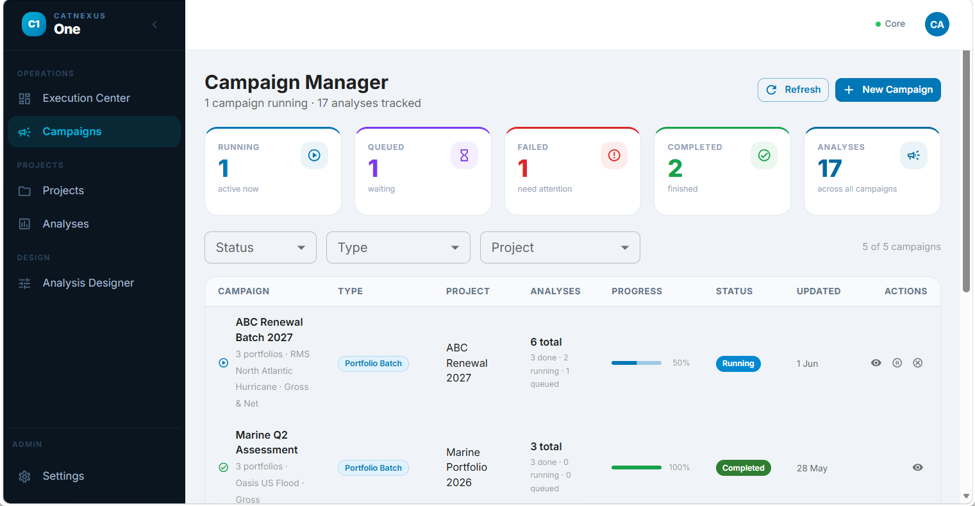Open the Project filter dropdown
975x506 pixels.
pyautogui.click(x=560, y=247)
